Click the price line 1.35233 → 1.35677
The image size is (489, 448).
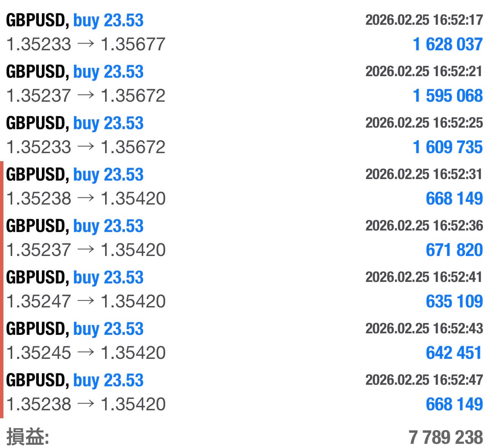pos(86,44)
